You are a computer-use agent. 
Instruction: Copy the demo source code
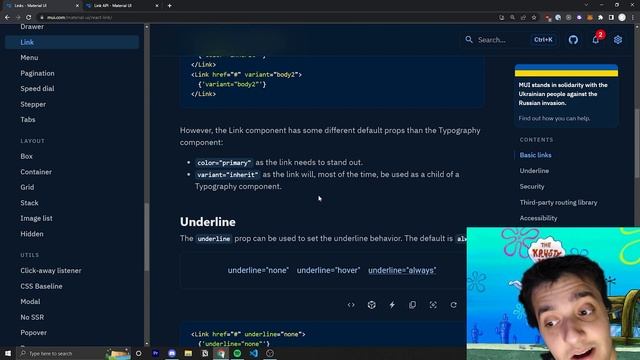click(x=412, y=304)
